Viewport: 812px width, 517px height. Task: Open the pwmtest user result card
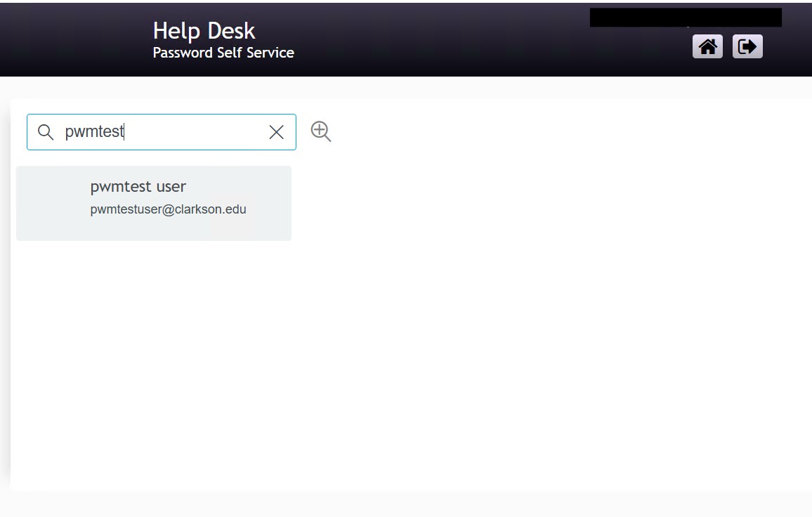pos(154,203)
